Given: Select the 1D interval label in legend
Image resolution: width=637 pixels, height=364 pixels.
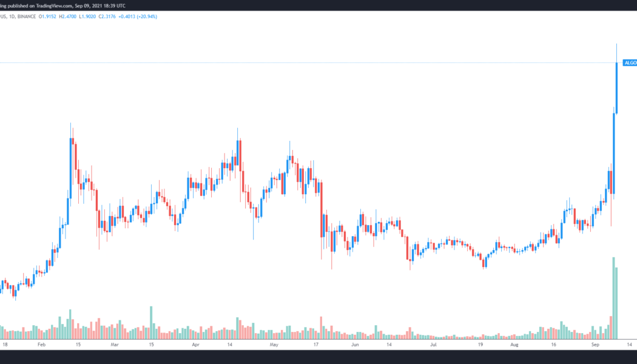Looking at the screenshot, I should pos(12,16).
